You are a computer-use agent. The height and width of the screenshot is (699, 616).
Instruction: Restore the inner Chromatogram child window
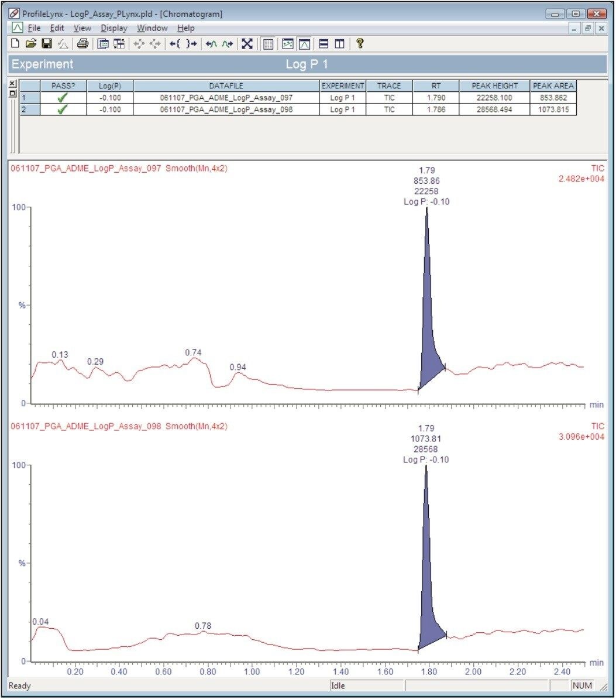click(588, 28)
